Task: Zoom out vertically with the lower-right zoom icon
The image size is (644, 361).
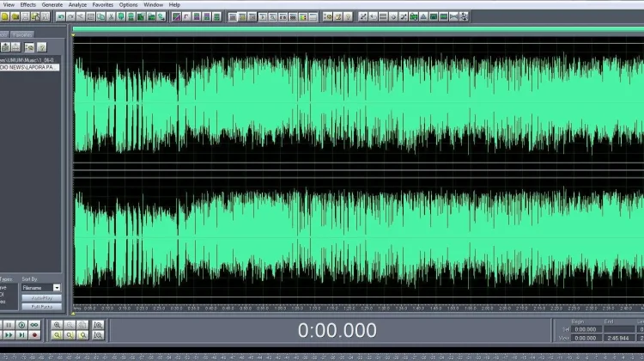Action: pos(98,335)
